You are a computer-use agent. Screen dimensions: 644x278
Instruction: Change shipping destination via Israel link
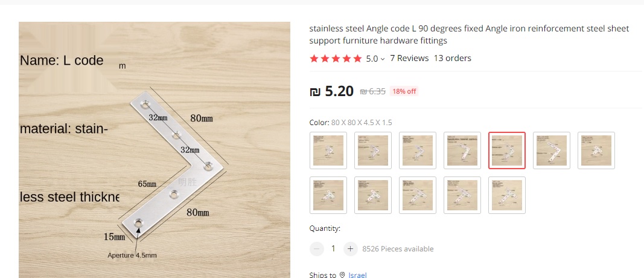357,275
